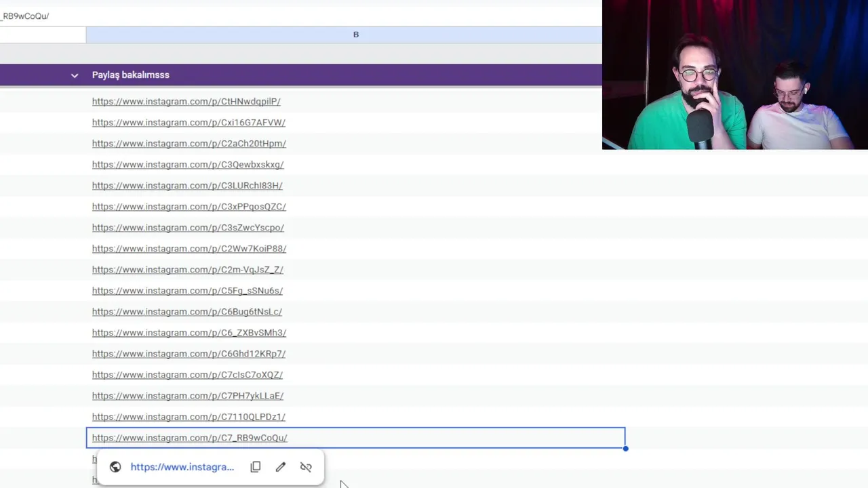This screenshot has height=488, width=868.
Task: Open link ending C3sZwcYscpo/
Action: (188, 228)
